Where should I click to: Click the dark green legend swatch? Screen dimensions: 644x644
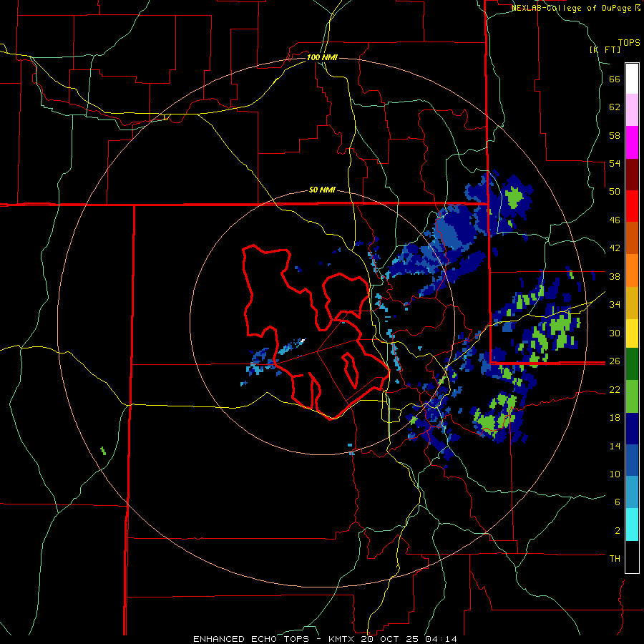(632, 364)
